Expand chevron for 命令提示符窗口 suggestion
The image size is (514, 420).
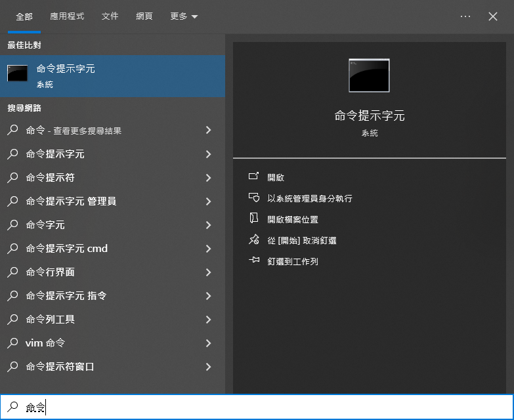tap(208, 367)
